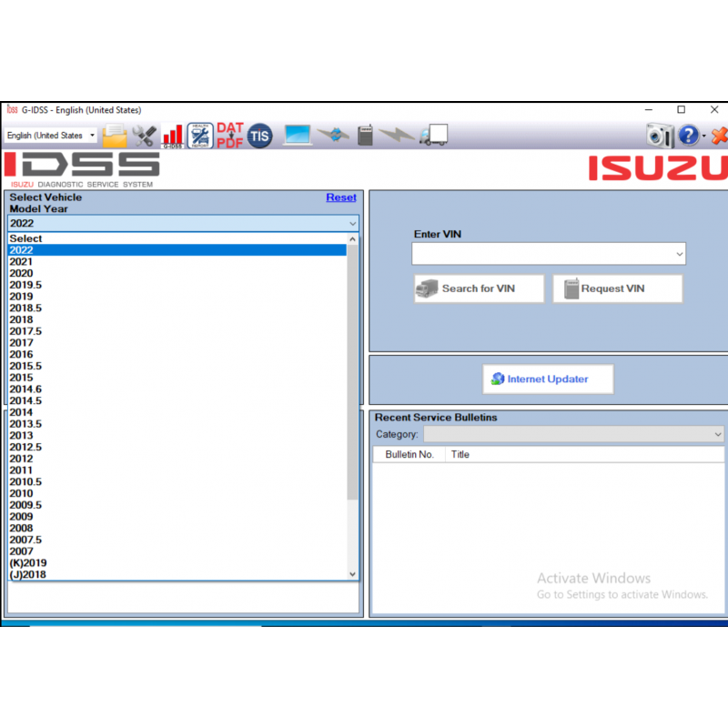
Task: Open the tools/settings wrench icon
Action: 144,135
